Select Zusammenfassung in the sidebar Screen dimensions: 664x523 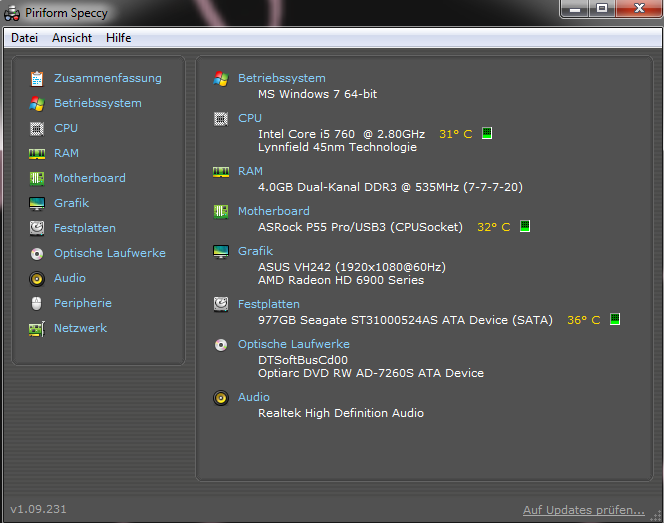[108, 78]
